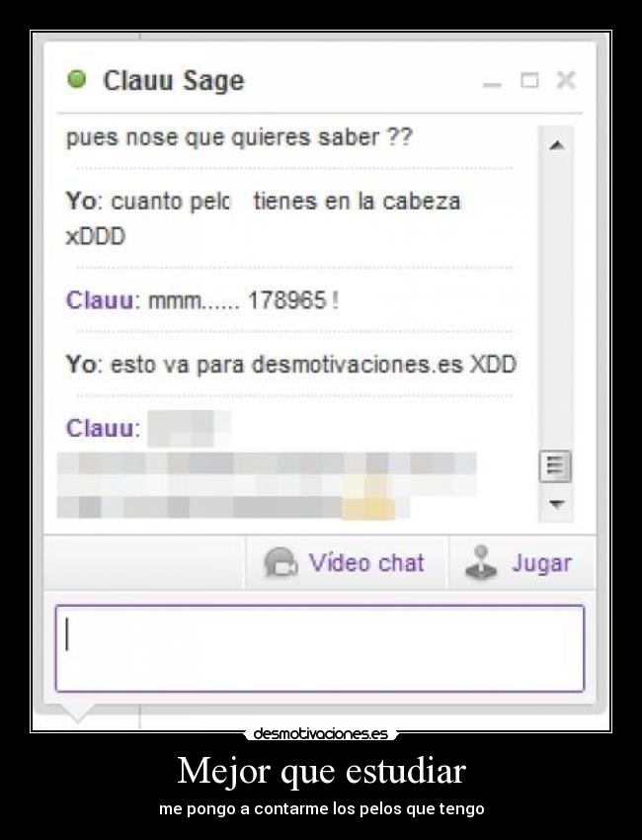Click the webcam icon beside Video chat
The image size is (642, 840).
click(x=281, y=562)
